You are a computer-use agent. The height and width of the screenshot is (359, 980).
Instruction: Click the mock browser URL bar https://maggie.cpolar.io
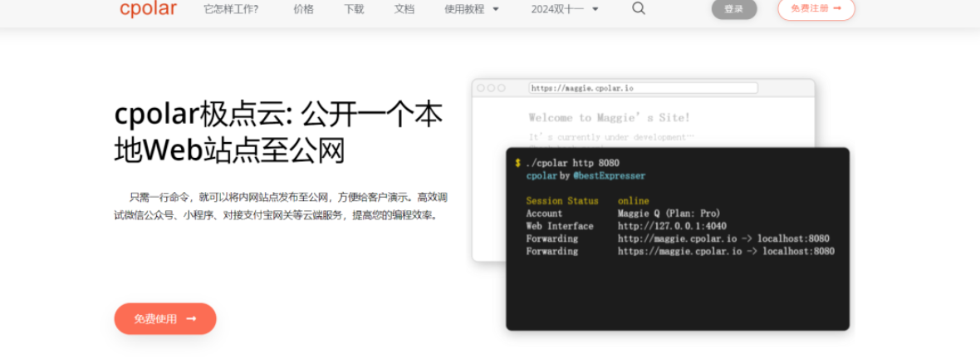(x=643, y=88)
